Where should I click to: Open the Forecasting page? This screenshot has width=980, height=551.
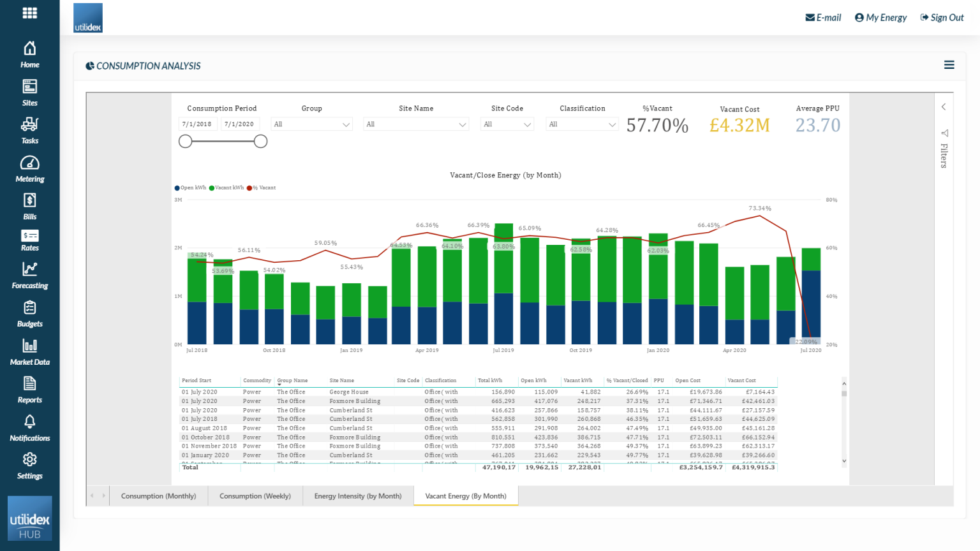29,275
